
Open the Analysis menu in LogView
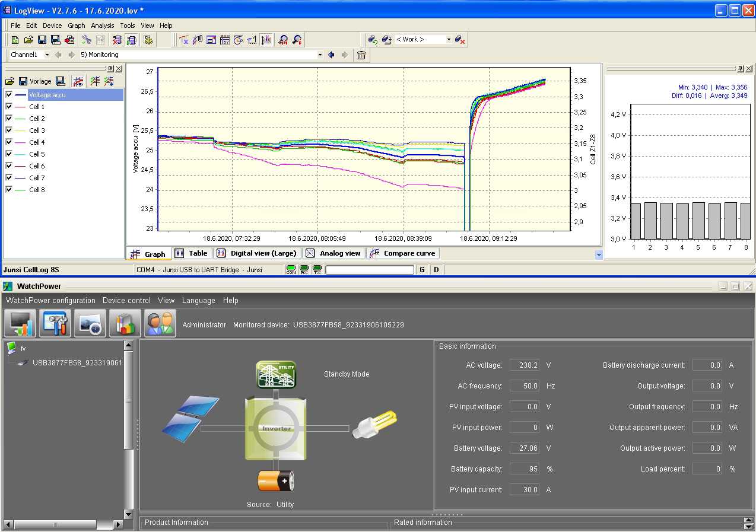(102, 26)
